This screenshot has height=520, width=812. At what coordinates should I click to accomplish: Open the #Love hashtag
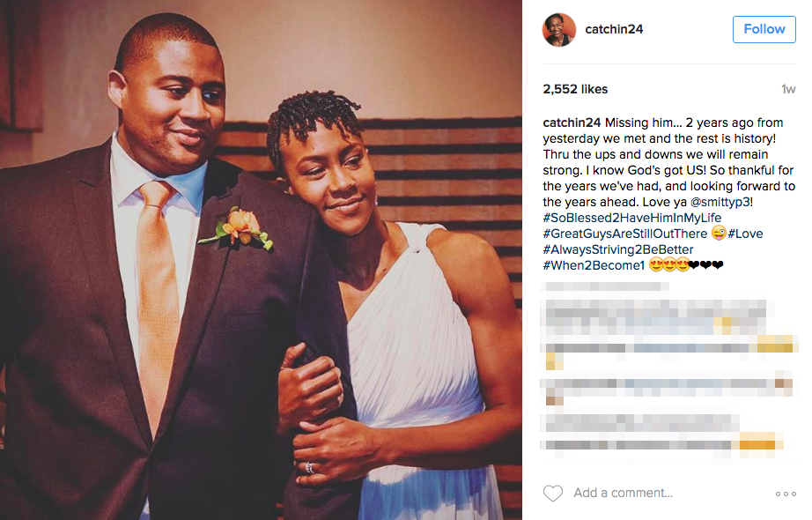tap(745, 234)
